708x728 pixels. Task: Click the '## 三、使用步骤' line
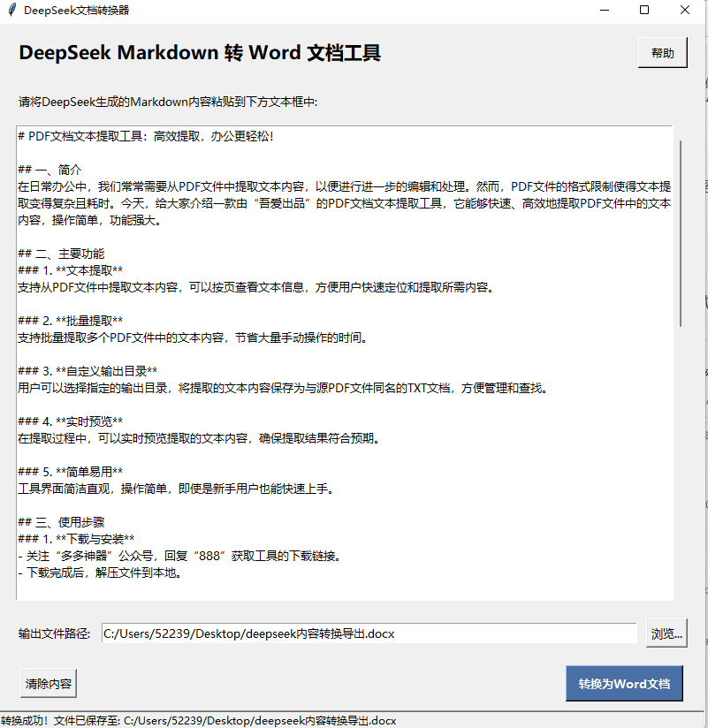tap(61, 522)
